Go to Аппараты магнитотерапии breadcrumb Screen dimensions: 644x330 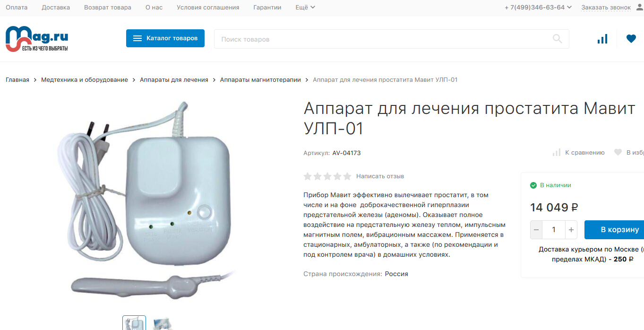(x=260, y=80)
